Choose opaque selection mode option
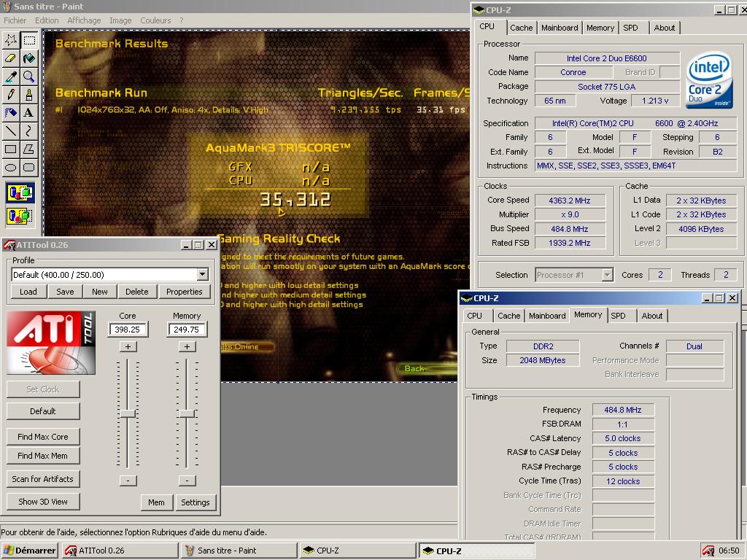 pos(20,192)
